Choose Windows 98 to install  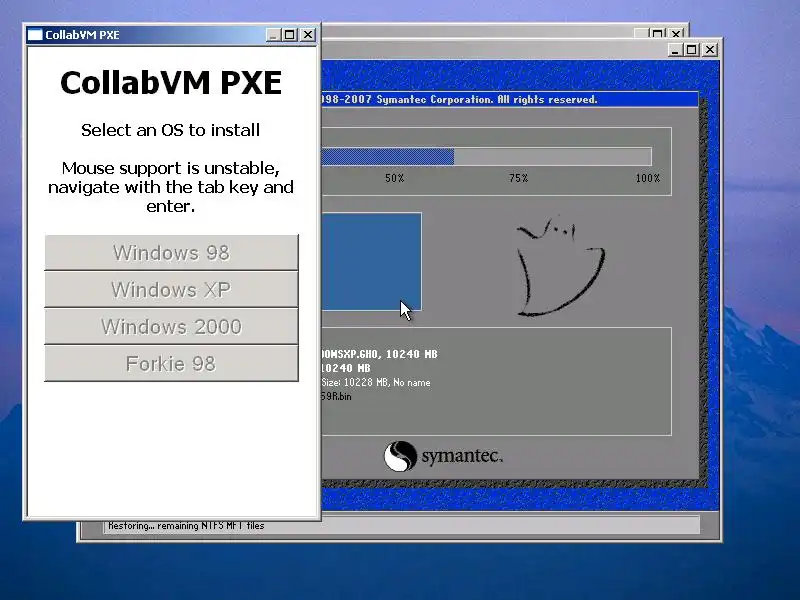pyautogui.click(x=171, y=253)
